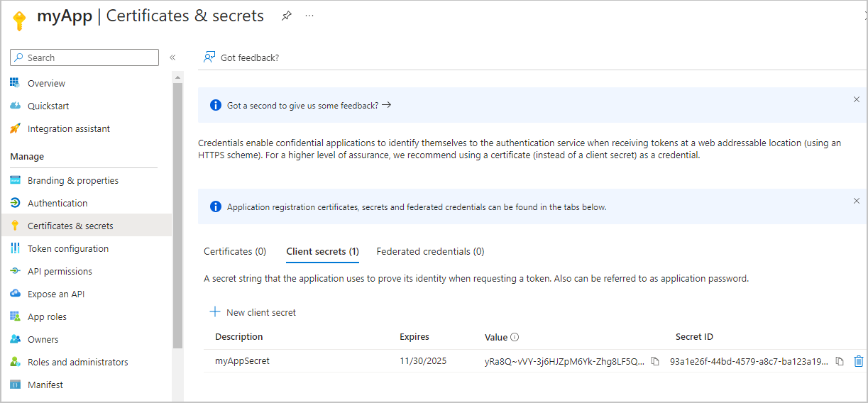Viewport: 868px width, 403px height.
Task: Open the Overview menu item
Action: [x=46, y=83]
